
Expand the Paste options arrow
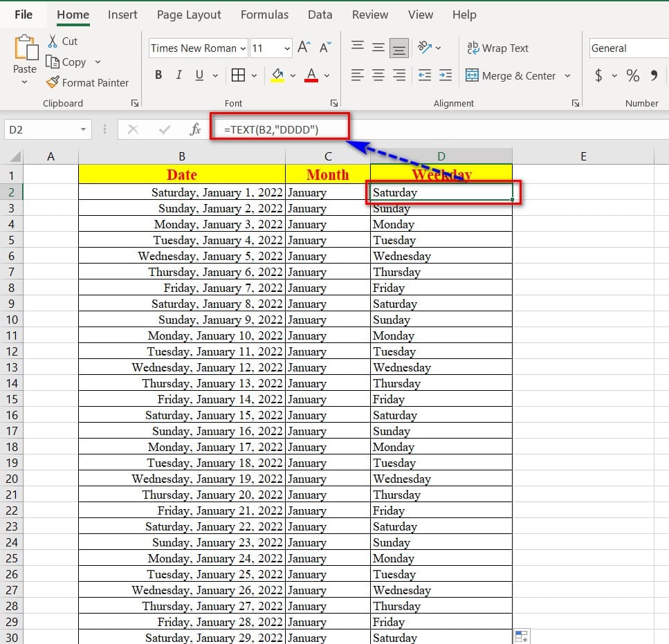point(24,82)
